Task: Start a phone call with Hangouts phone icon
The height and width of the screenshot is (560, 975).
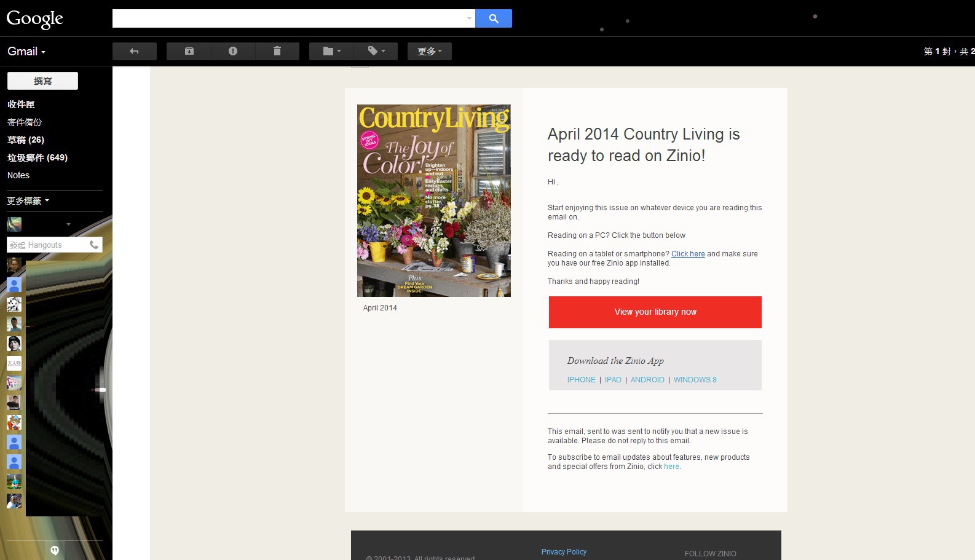Action: click(94, 245)
